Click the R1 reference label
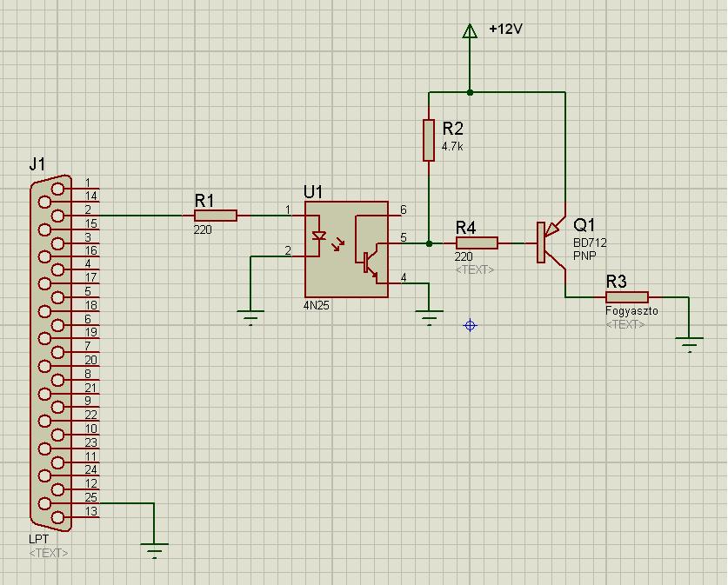 pyautogui.click(x=204, y=201)
